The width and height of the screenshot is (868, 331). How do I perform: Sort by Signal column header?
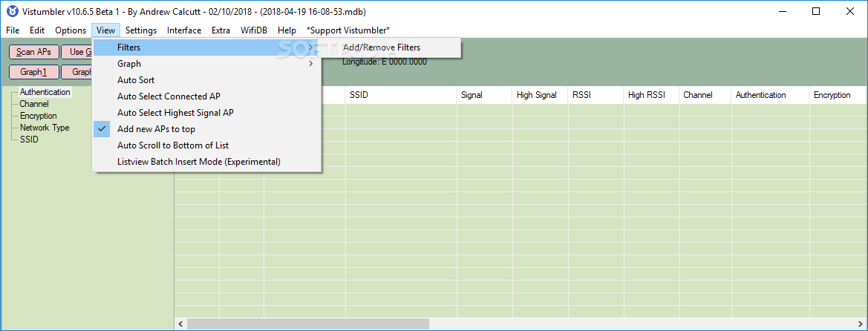484,95
